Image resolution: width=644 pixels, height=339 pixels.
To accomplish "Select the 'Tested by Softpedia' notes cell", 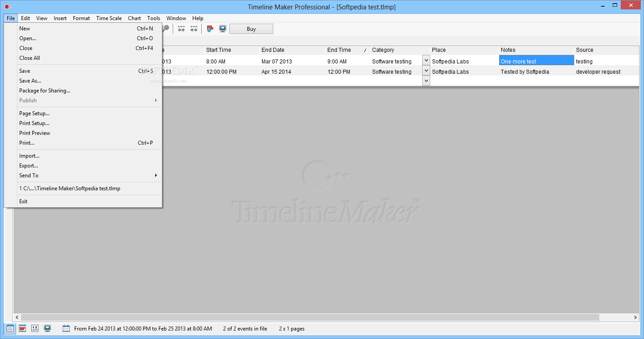I will 536,71.
